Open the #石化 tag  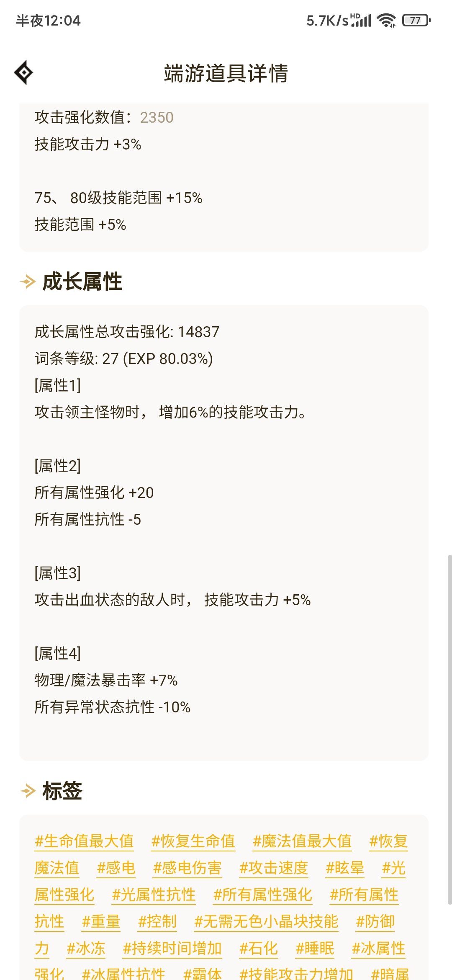[259, 948]
